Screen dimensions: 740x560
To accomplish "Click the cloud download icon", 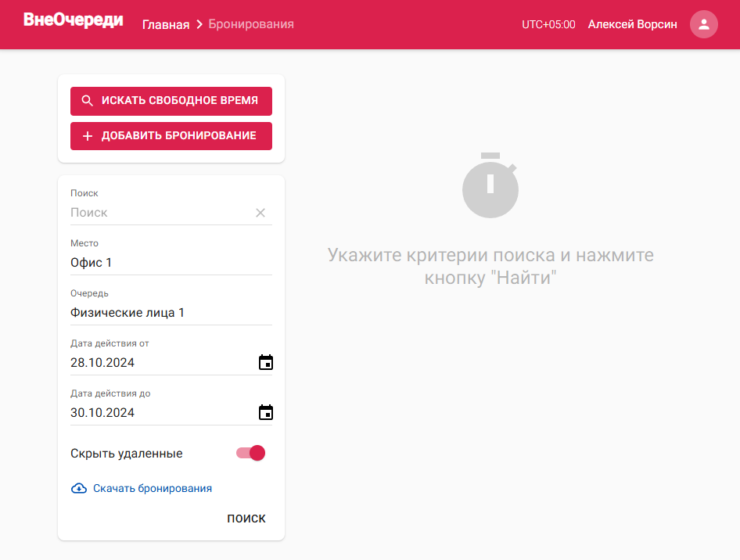I will pos(79,488).
